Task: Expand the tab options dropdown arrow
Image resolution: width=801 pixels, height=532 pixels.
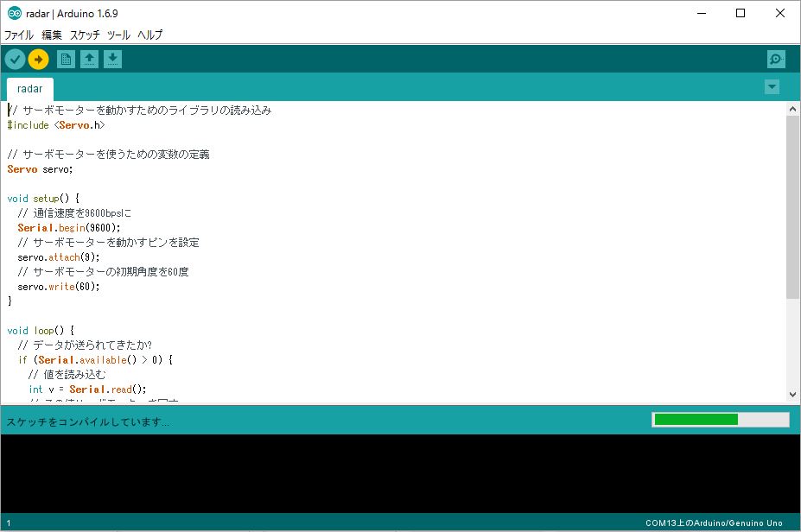Action: coord(772,87)
